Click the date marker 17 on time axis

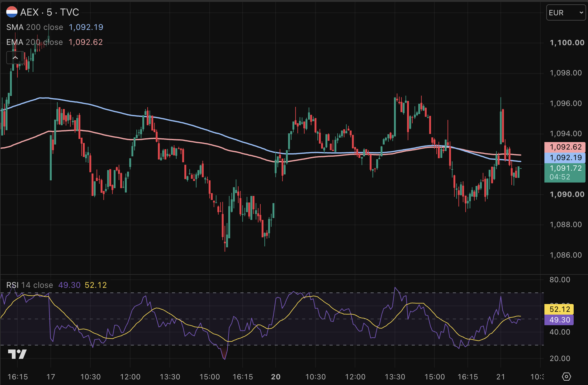(x=51, y=377)
